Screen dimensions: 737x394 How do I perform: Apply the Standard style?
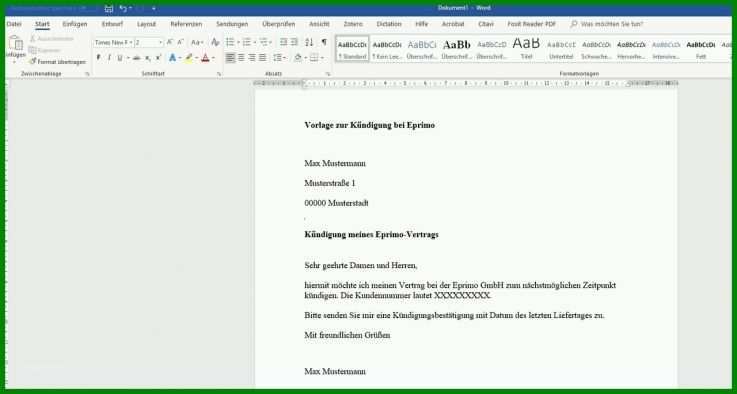[x=352, y=49]
